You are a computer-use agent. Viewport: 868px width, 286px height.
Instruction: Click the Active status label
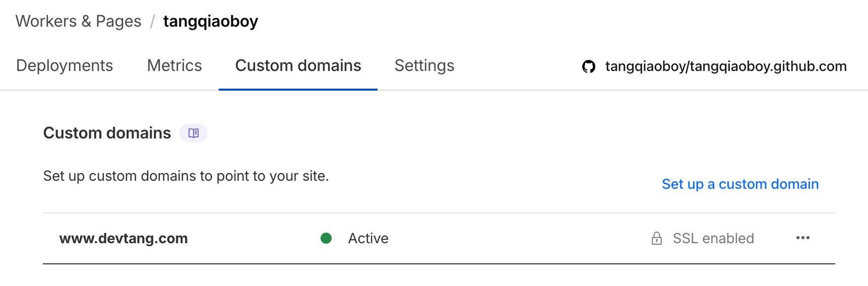click(x=368, y=238)
